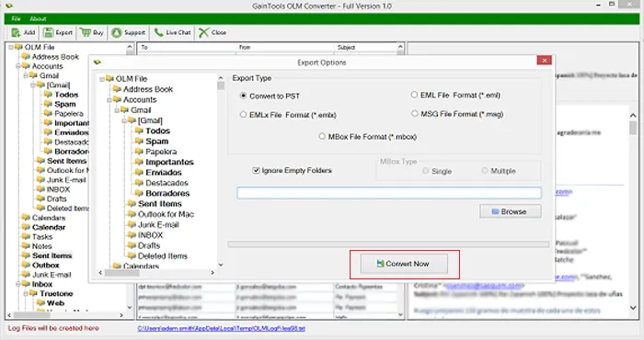
Task: Click the Add file toolbar icon
Action: pos(16,32)
